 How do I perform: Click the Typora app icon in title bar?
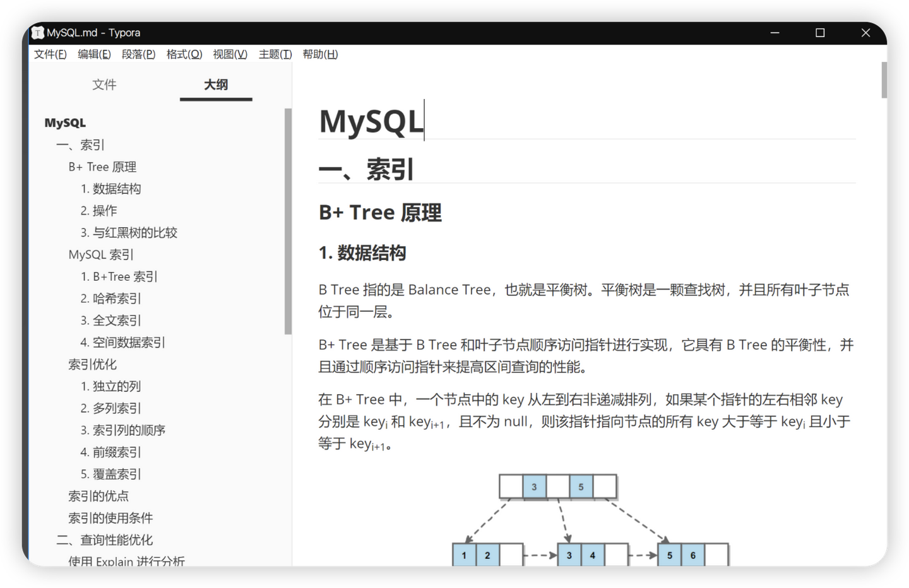[x=38, y=33]
